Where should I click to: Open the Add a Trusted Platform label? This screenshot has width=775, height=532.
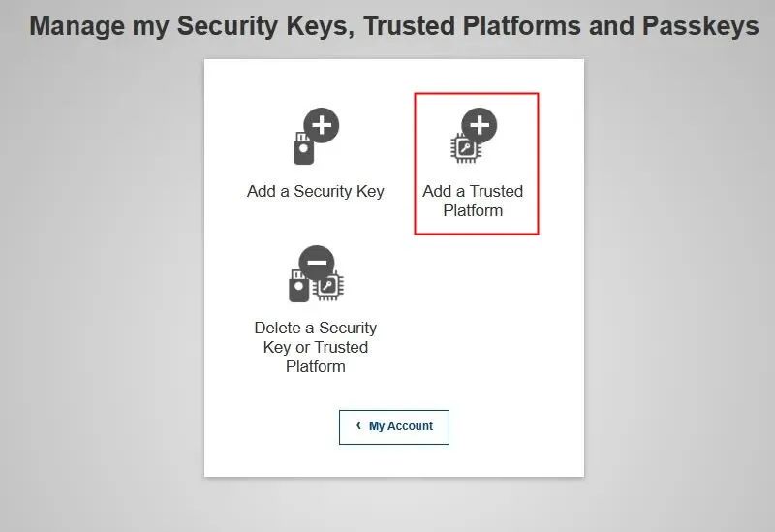[473, 201]
